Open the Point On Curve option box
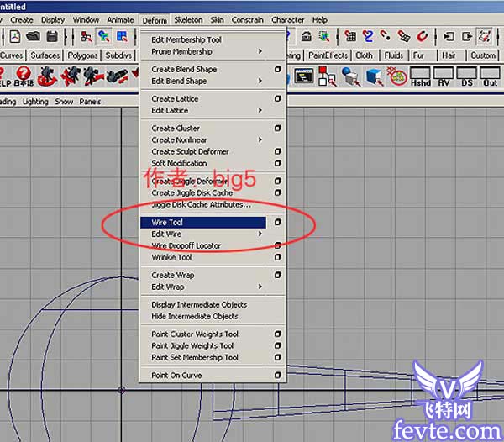 click(278, 375)
